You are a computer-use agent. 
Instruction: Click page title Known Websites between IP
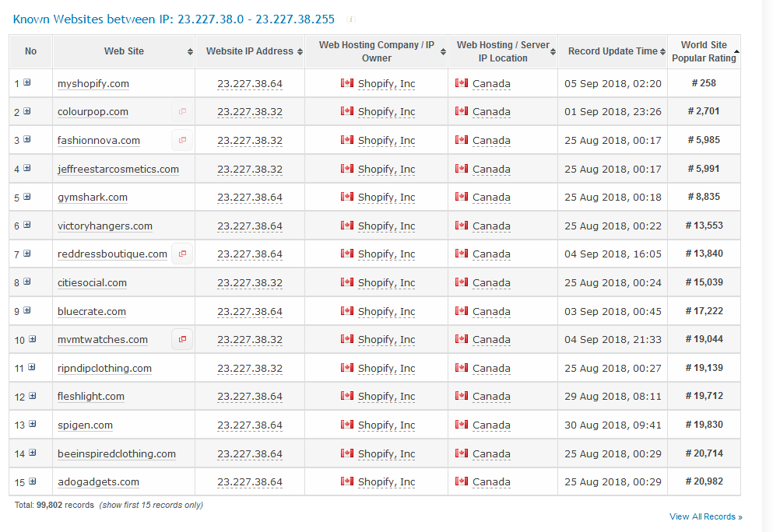click(174, 19)
